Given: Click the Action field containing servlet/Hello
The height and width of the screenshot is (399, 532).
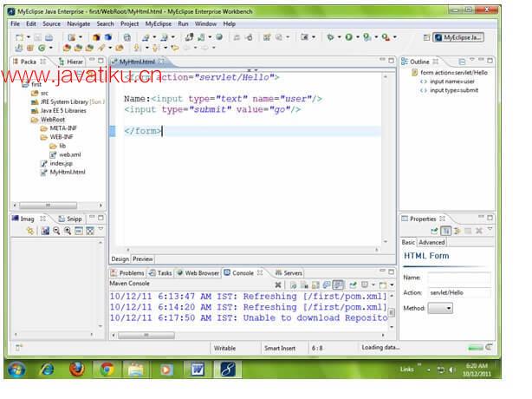Looking at the screenshot, I should 458,292.
